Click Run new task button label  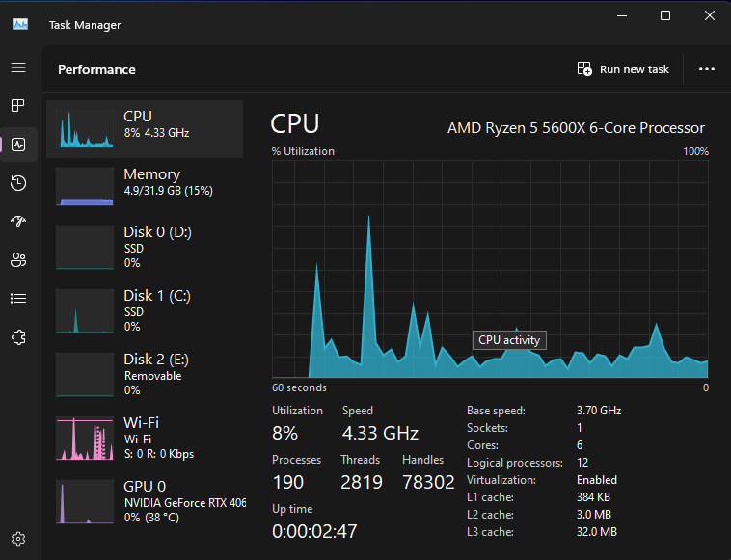tap(634, 69)
